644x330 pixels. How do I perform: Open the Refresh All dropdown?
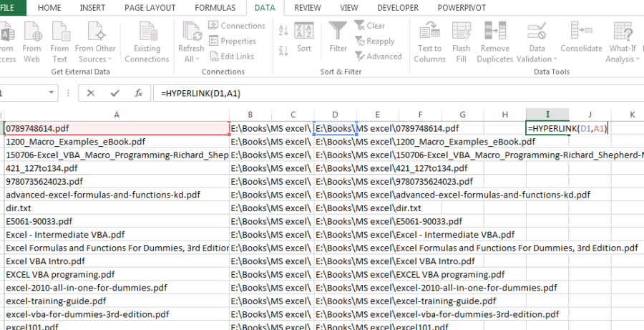pos(191,54)
